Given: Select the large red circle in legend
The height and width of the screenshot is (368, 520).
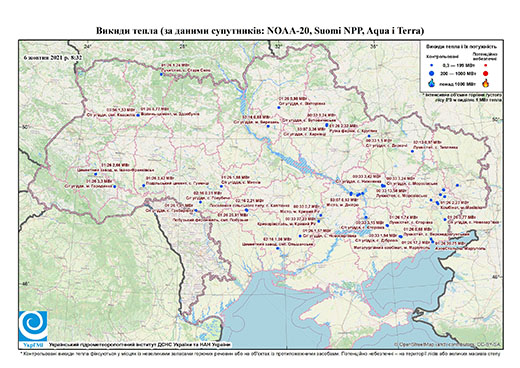Looking at the screenshot, I should click(486, 73).
